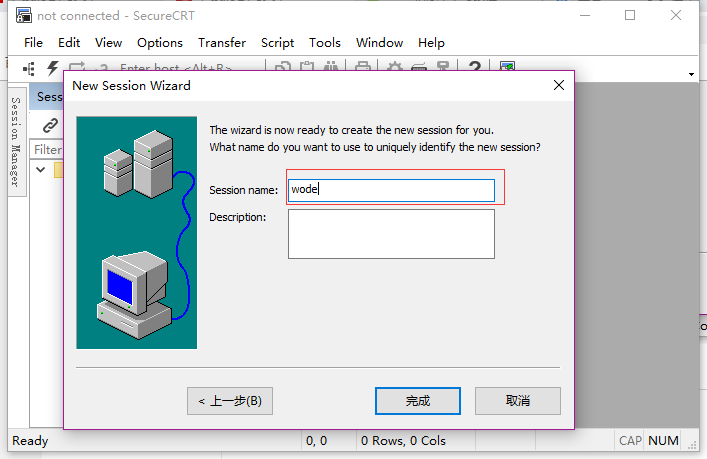Maximize the SecureCRT window
This screenshot has height=459, width=707.
coord(630,15)
